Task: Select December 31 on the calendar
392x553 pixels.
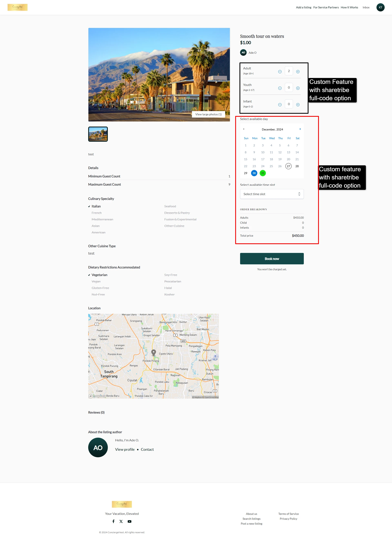Action: point(263,173)
